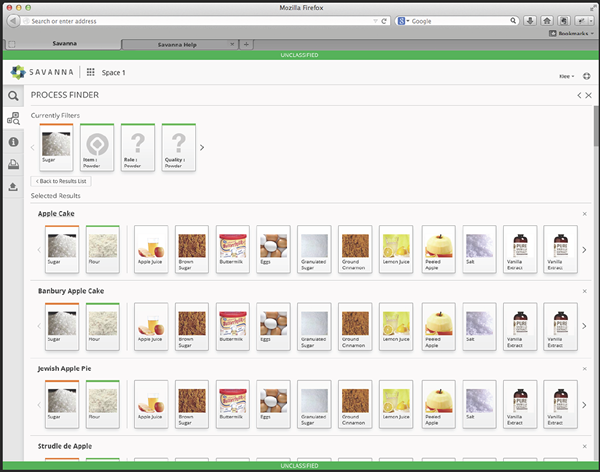Select Lemon Juice in Banbury Apple Cake
Viewport: 600px width, 472px height.
click(396, 327)
